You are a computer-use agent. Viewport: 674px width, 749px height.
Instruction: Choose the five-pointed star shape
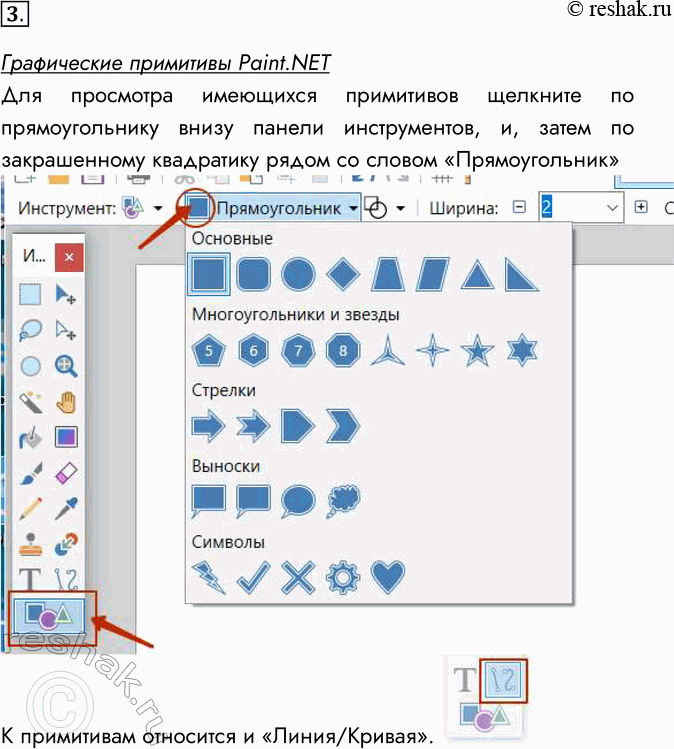pos(476,350)
